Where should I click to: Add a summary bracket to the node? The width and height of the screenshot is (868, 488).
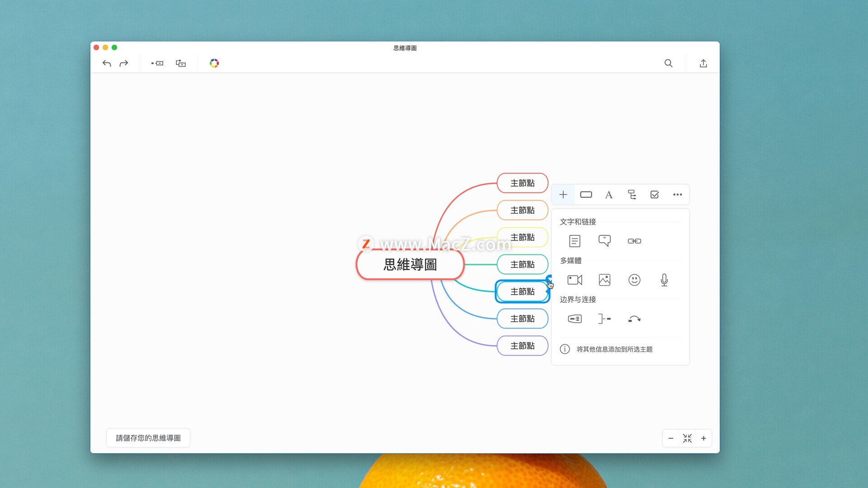click(604, 319)
